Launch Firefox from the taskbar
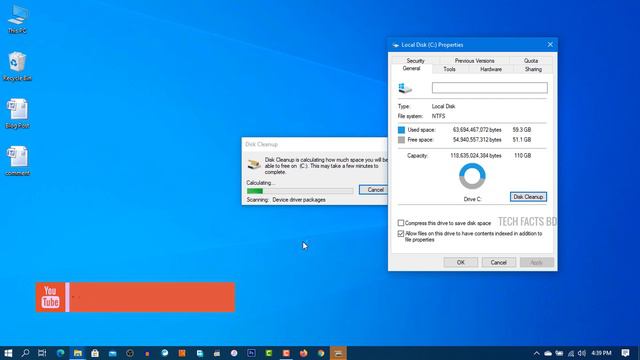Viewport: 640px width, 360px height. [304, 353]
